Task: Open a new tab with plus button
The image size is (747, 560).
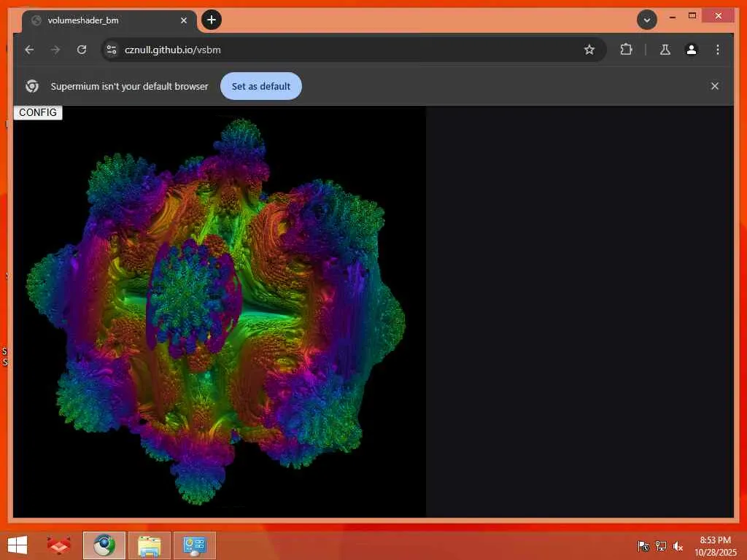Action: (x=212, y=20)
